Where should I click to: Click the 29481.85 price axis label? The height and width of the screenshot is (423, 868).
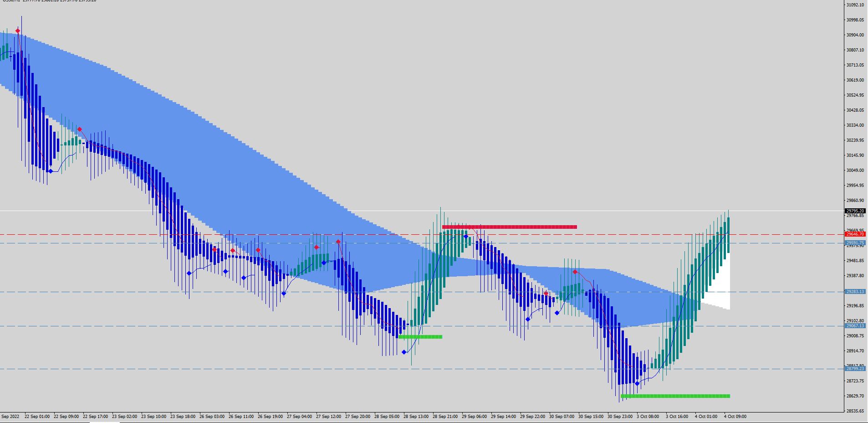point(855,261)
